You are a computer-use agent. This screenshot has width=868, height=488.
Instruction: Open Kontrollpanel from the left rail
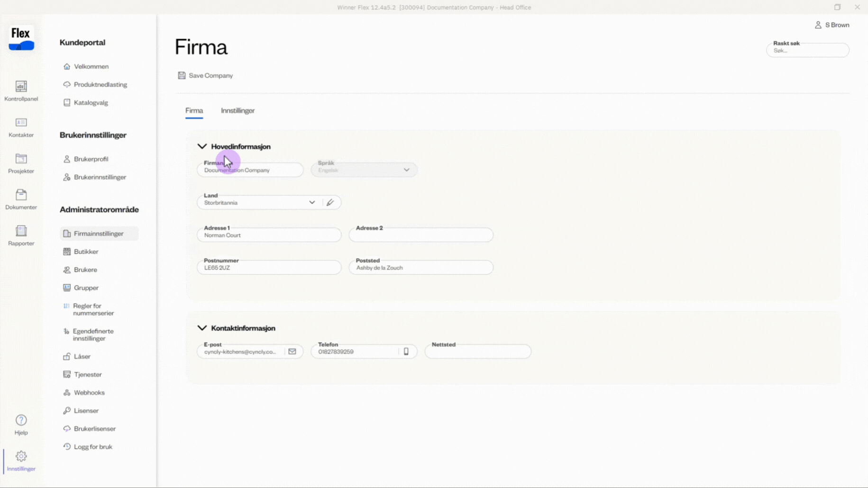21,91
